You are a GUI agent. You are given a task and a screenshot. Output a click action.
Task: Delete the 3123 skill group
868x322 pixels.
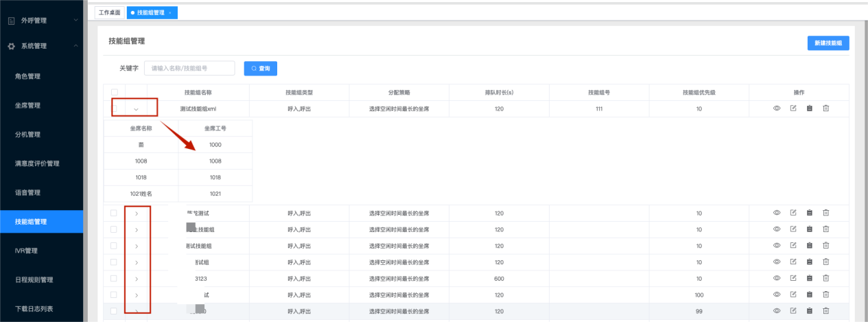point(826,278)
